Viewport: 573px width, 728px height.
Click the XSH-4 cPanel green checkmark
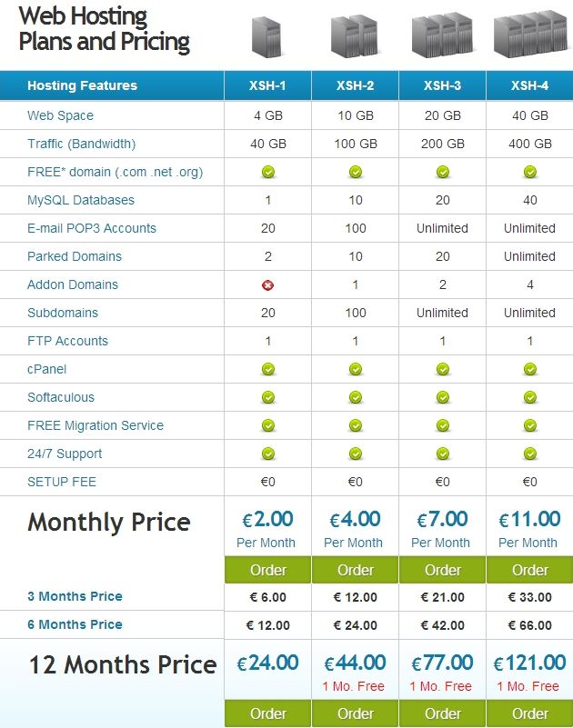(x=530, y=370)
